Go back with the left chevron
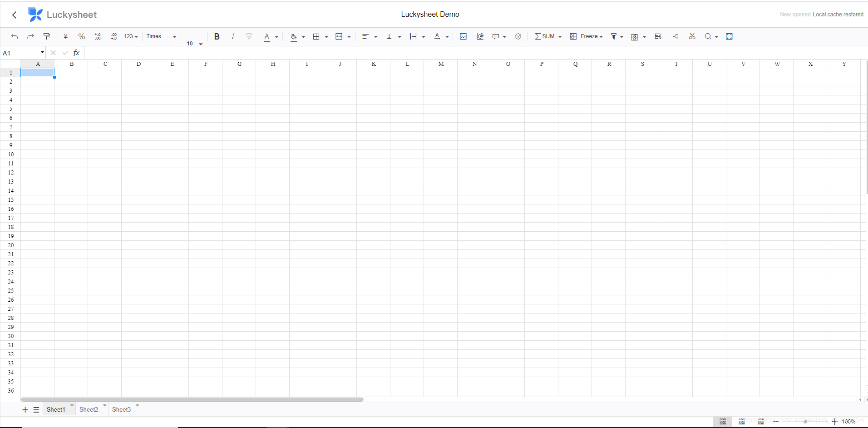 pos(15,15)
